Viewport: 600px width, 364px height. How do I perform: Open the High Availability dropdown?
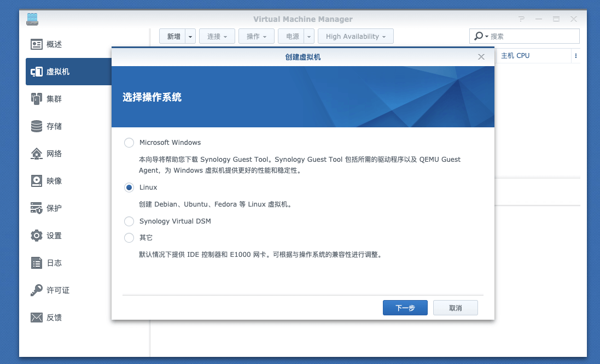[x=356, y=36]
